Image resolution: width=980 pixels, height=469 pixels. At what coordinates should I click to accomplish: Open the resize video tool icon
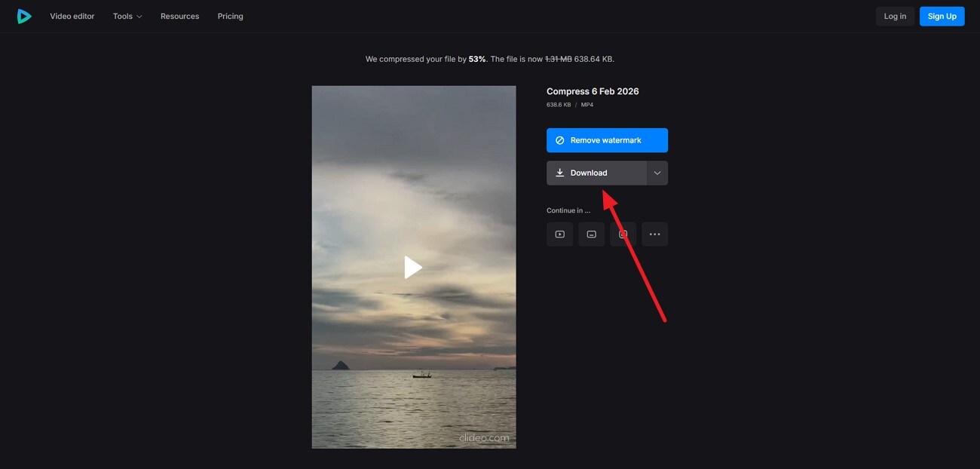622,233
